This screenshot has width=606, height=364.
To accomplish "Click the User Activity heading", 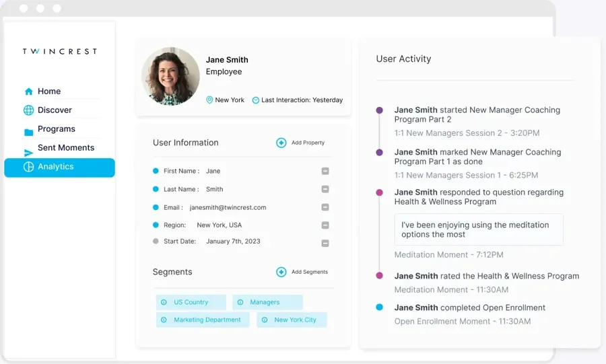I will coord(403,59).
